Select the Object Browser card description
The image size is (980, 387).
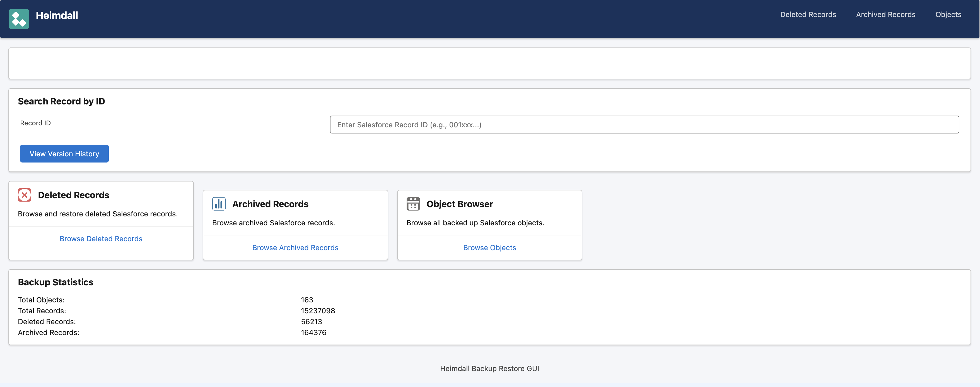coord(475,223)
